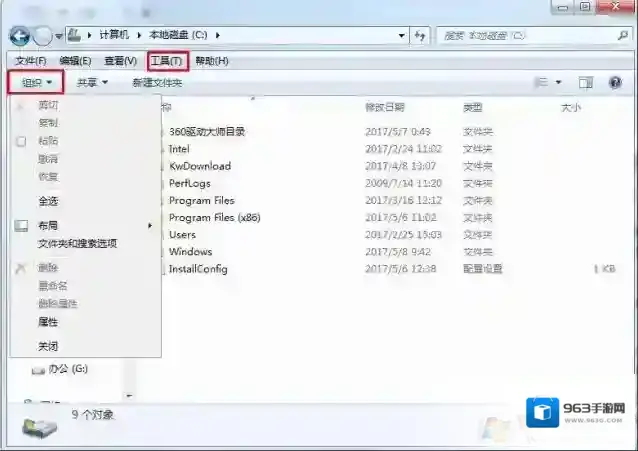
Task: Toggle the 组织 dropdown button
Action: point(36,83)
